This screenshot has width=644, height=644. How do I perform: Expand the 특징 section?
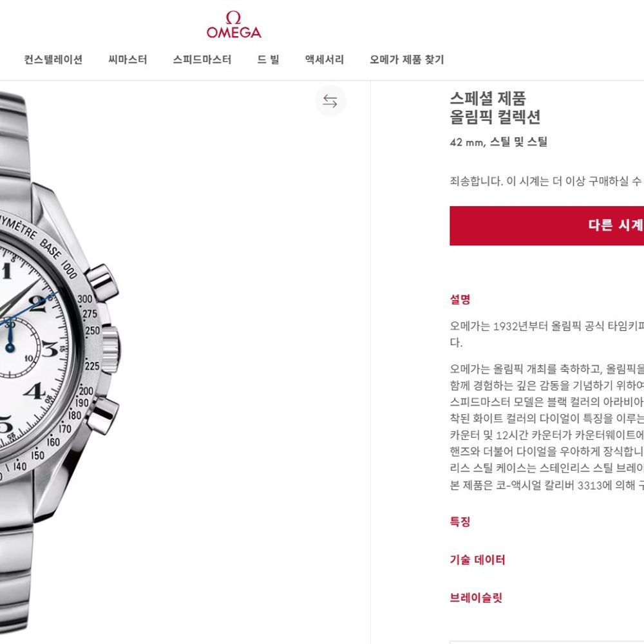click(460, 522)
